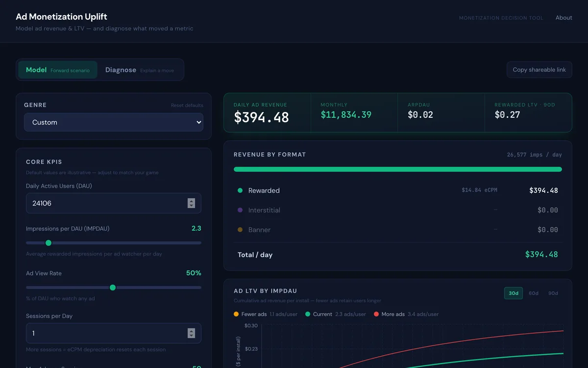Click the Daily Ad Revenue $394.48 card

268,113
